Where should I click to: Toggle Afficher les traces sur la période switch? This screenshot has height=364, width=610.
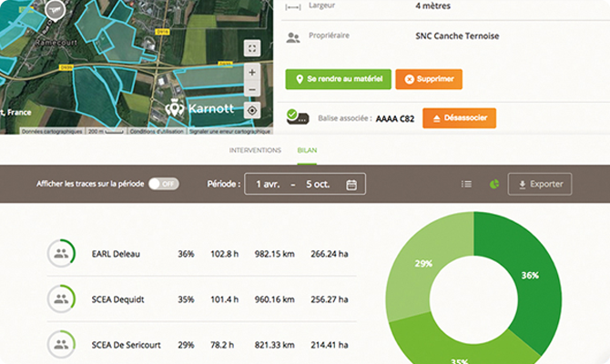coord(164,184)
